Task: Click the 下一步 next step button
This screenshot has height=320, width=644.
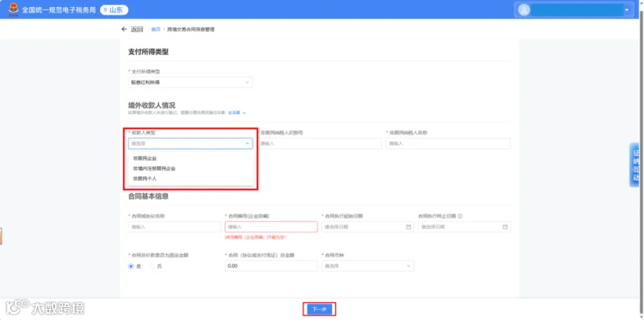Action: pyautogui.click(x=320, y=309)
